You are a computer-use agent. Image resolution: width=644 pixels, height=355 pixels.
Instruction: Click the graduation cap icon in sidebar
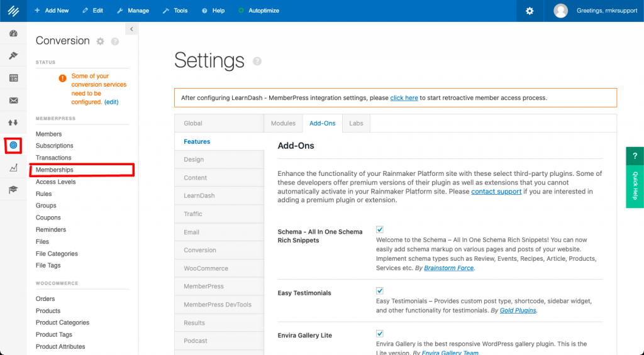tap(13, 190)
